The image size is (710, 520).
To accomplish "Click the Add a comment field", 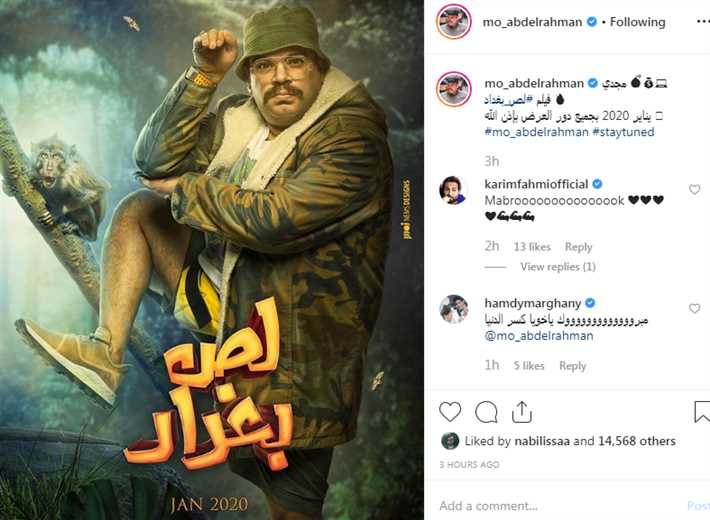I will 561,506.
